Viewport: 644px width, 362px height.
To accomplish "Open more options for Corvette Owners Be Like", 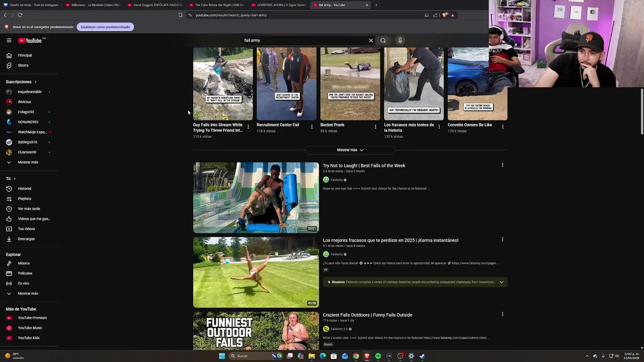I will 503,127.
